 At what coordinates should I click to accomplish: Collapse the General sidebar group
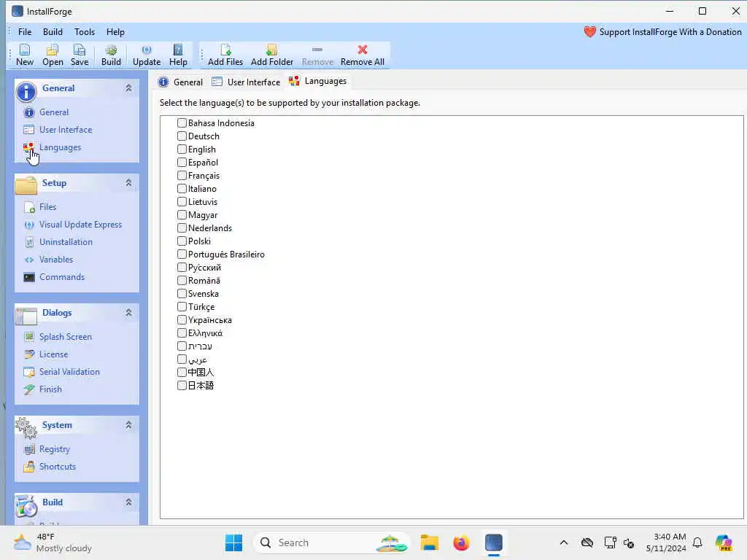[x=128, y=88]
